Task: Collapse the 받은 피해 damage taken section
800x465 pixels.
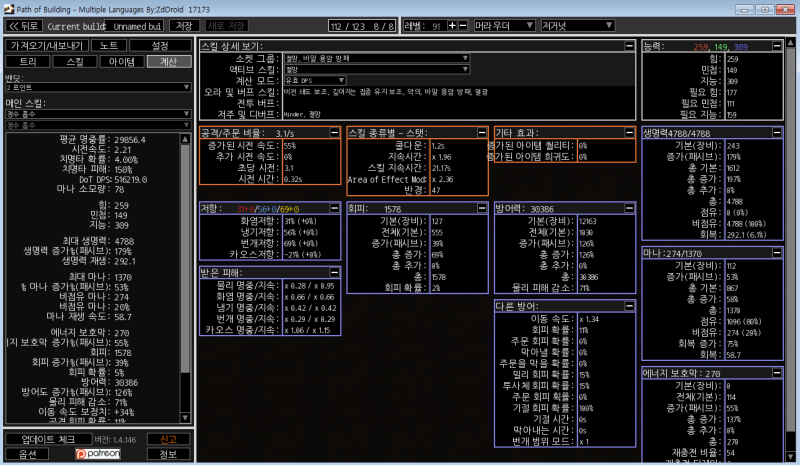Action: click(334, 272)
